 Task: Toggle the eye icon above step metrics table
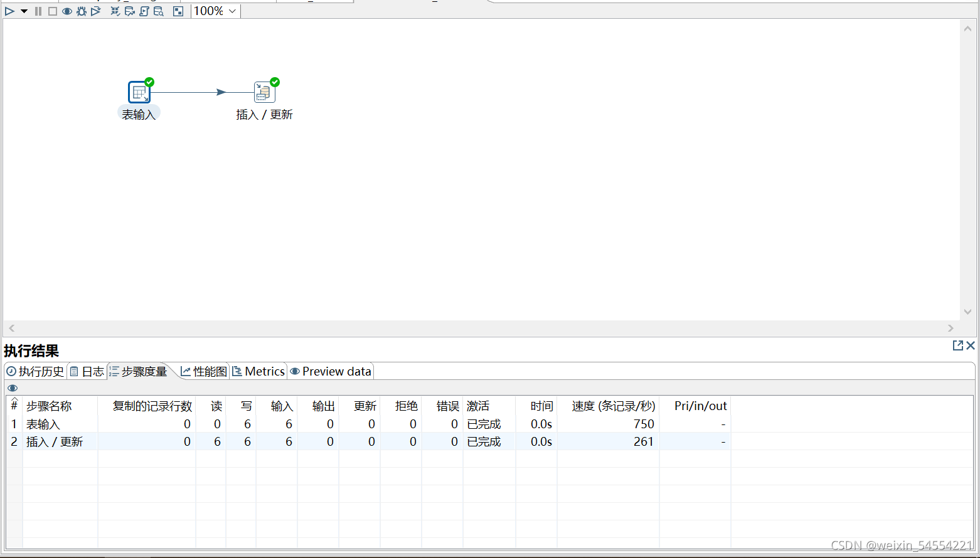click(x=13, y=388)
